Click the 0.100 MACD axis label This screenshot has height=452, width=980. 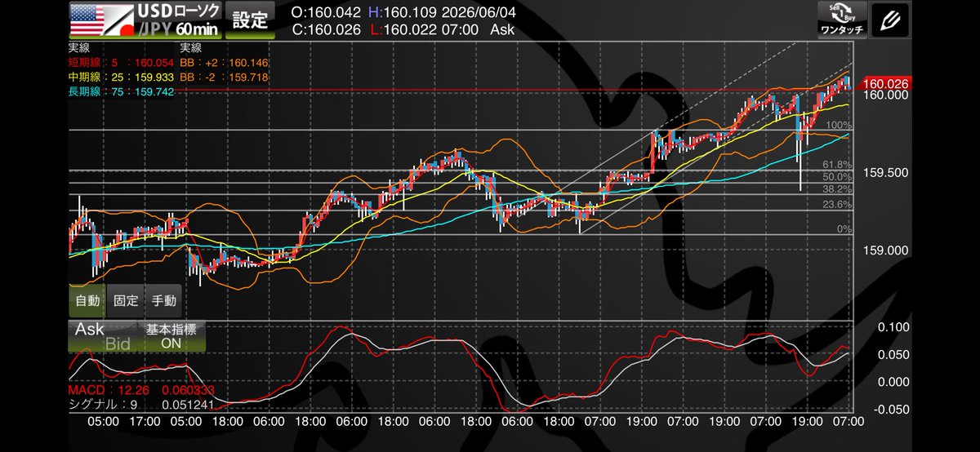(894, 327)
